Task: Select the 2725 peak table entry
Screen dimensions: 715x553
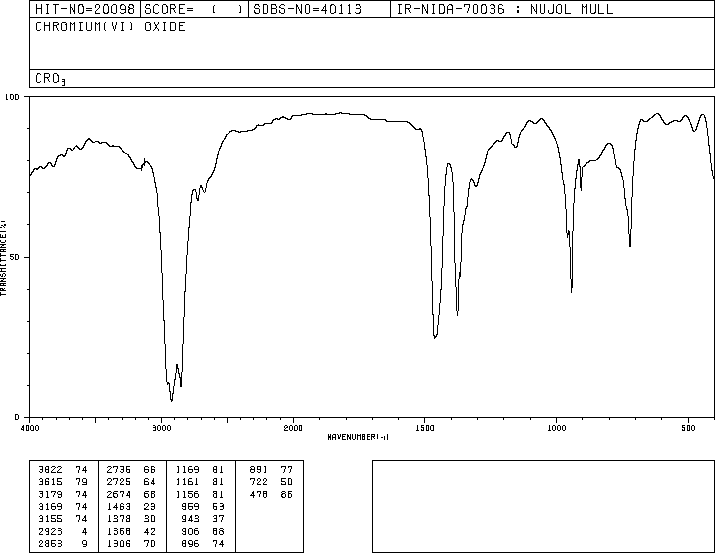Action: 119,482
